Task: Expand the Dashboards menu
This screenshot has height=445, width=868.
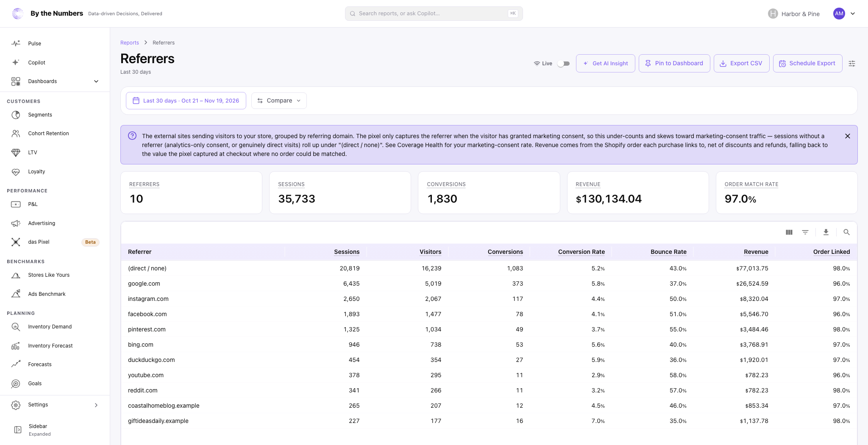Action: [55, 81]
